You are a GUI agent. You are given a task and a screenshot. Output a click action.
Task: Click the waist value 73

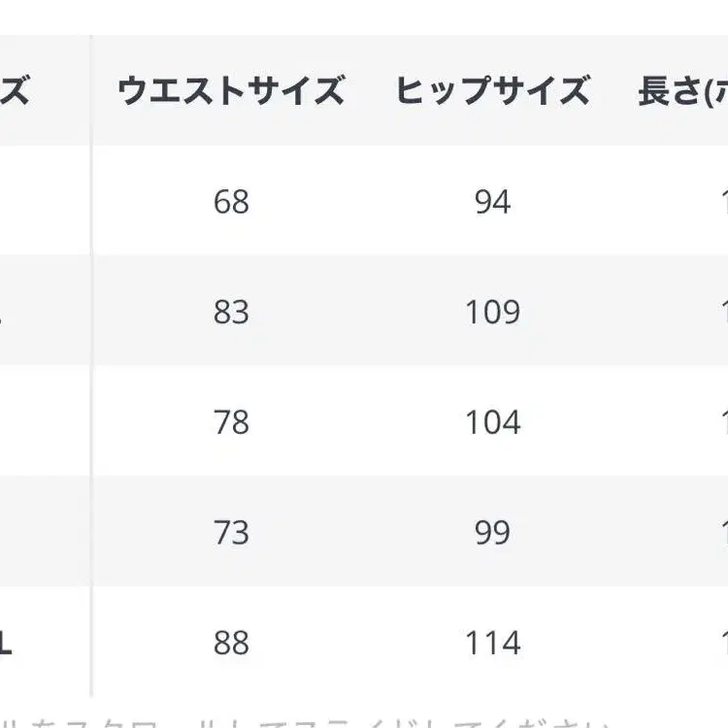(x=231, y=533)
